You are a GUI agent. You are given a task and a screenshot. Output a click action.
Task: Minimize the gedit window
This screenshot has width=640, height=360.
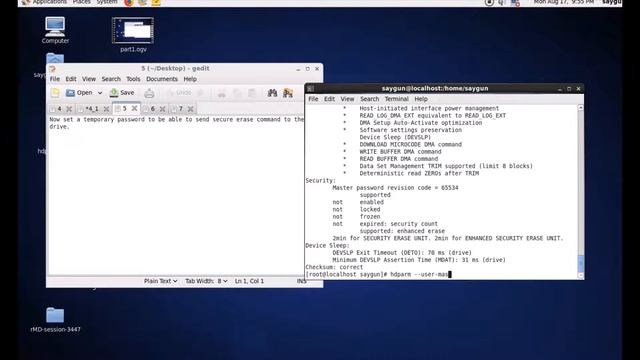(298, 69)
